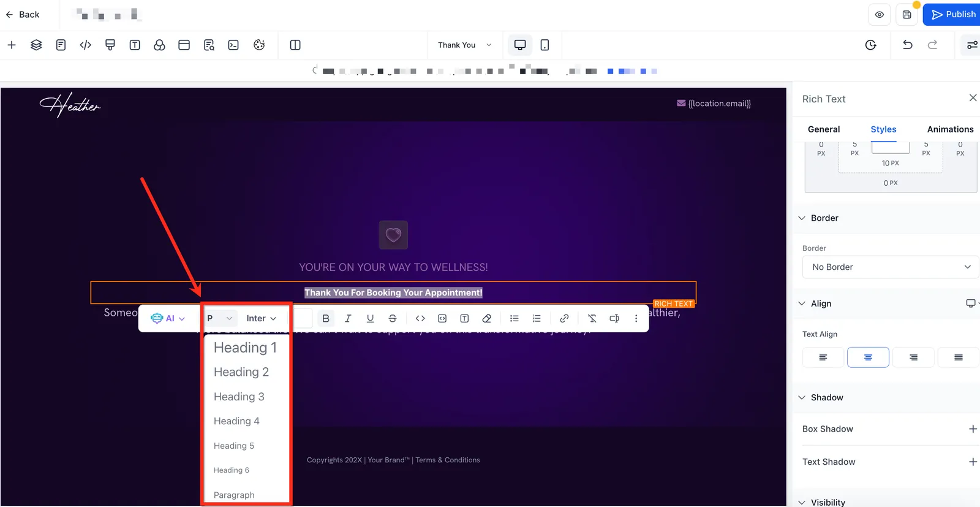Underline the selected text
The width and height of the screenshot is (980, 507).
pos(370,318)
